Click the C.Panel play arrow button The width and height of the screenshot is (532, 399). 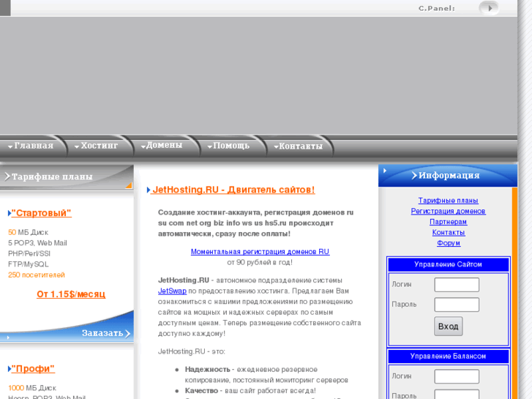(489, 8)
